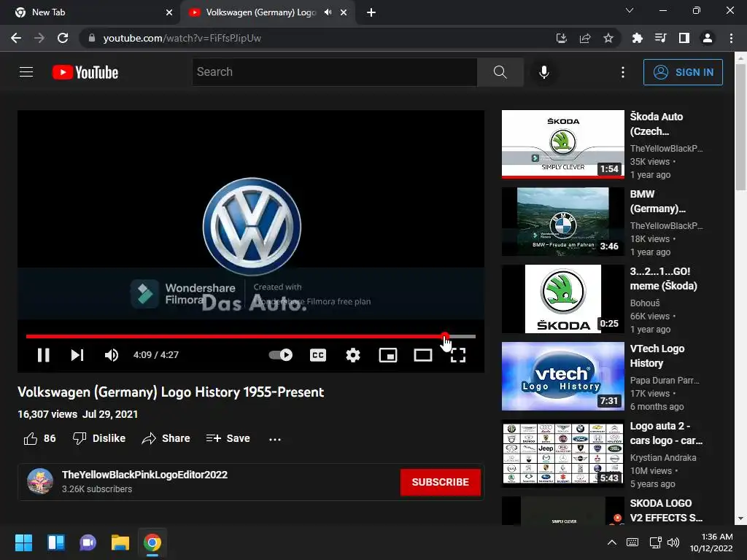Open TheYellowBlackPinkLogoEditor2022 channel name link
Viewport: 747px width, 560px height.
145,475
